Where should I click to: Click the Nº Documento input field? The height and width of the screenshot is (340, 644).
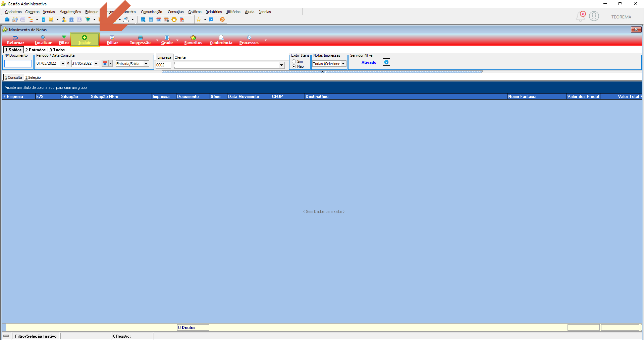(18, 63)
